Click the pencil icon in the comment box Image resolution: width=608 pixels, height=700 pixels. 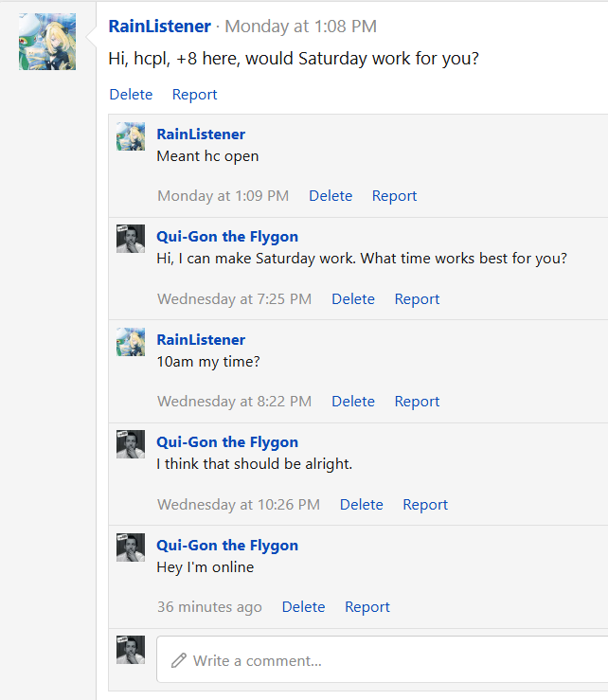click(178, 660)
